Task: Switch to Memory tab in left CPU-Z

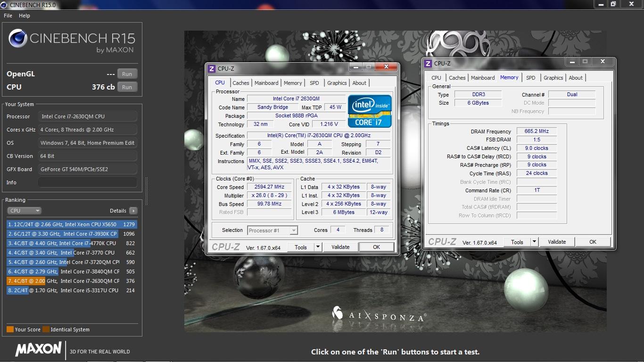Action: pyautogui.click(x=293, y=83)
